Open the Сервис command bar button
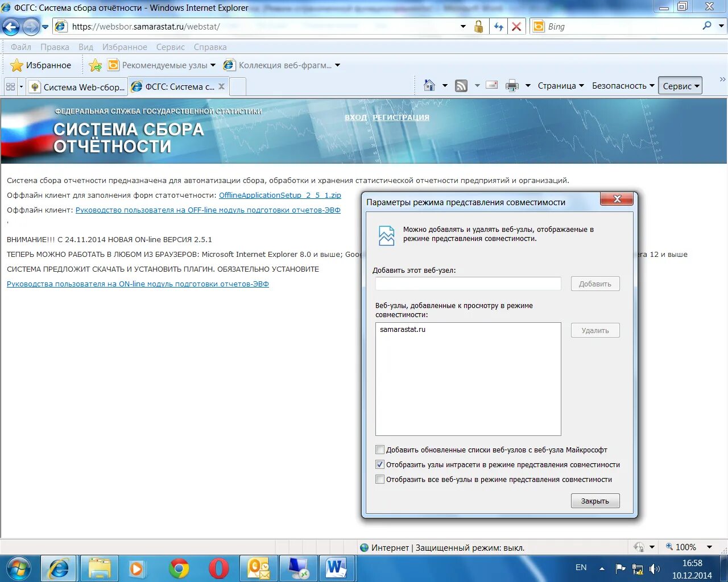 [680, 86]
